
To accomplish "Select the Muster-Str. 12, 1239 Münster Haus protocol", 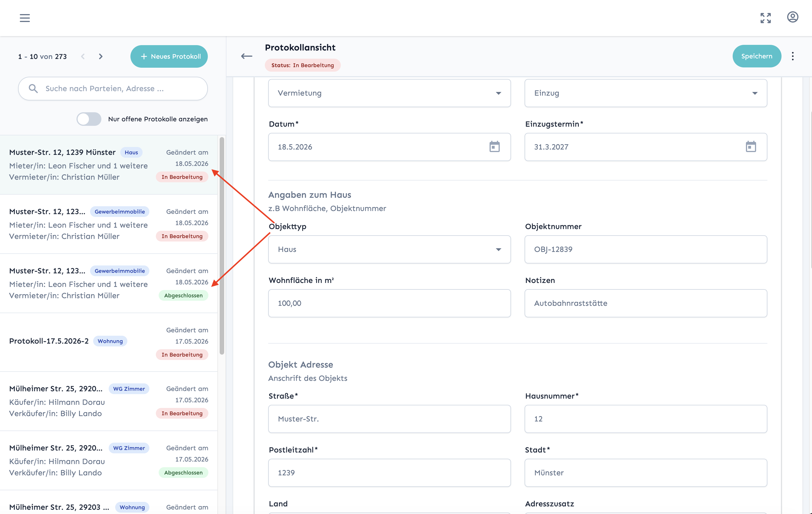I will (x=109, y=165).
